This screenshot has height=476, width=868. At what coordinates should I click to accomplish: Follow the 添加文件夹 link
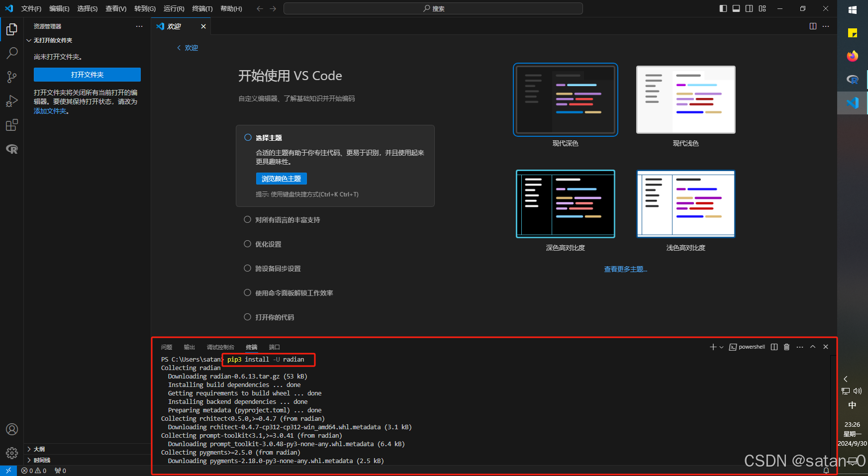coord(50,111)
